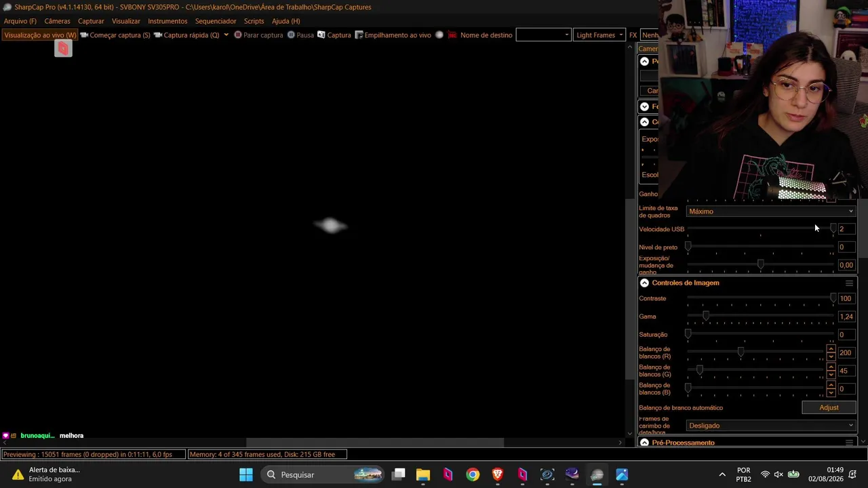Adjust the Balanço de brancos (R) slider
868x488 pixels.
756,352
